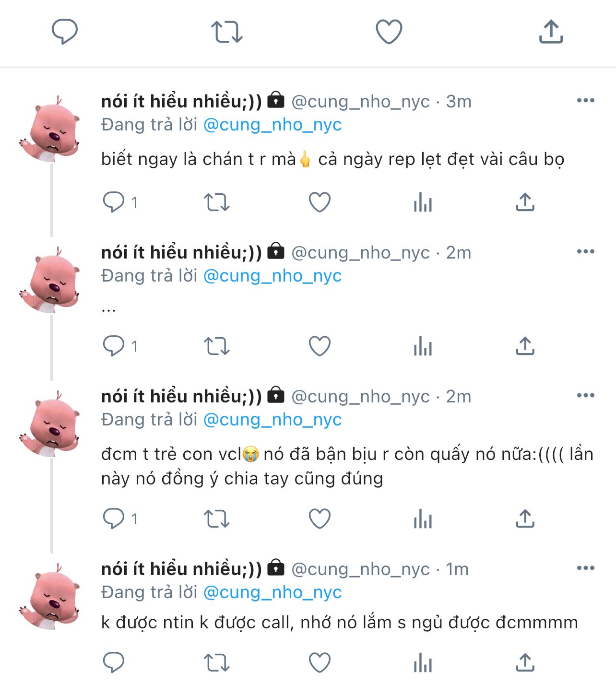616x683 pixels.
Task: Open more options for the '...' tweet
Action: pos(585,251)
